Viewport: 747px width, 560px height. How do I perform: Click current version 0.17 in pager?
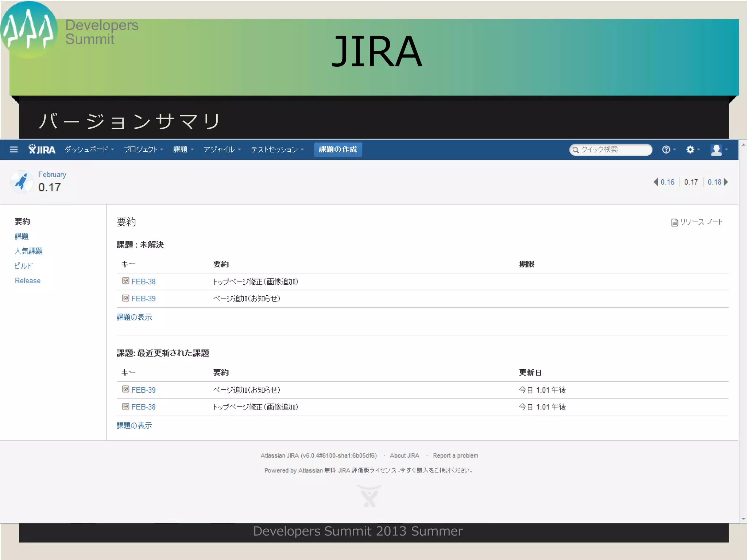click(691, 182)
